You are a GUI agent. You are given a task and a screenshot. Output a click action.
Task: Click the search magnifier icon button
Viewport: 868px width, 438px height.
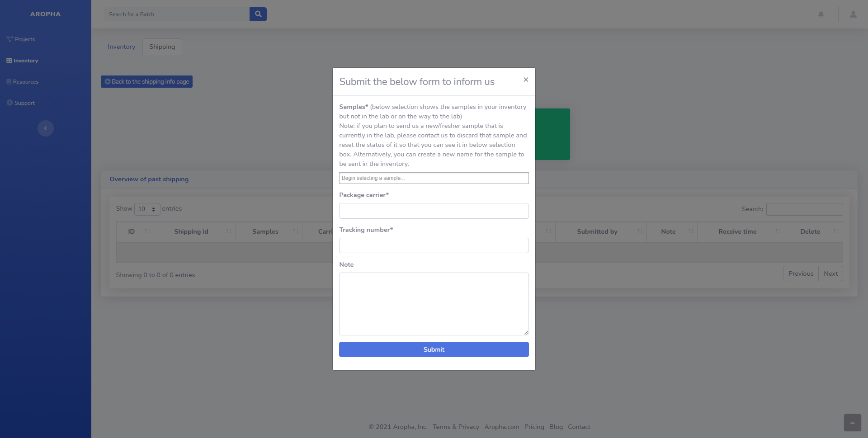tap(258, 14)
